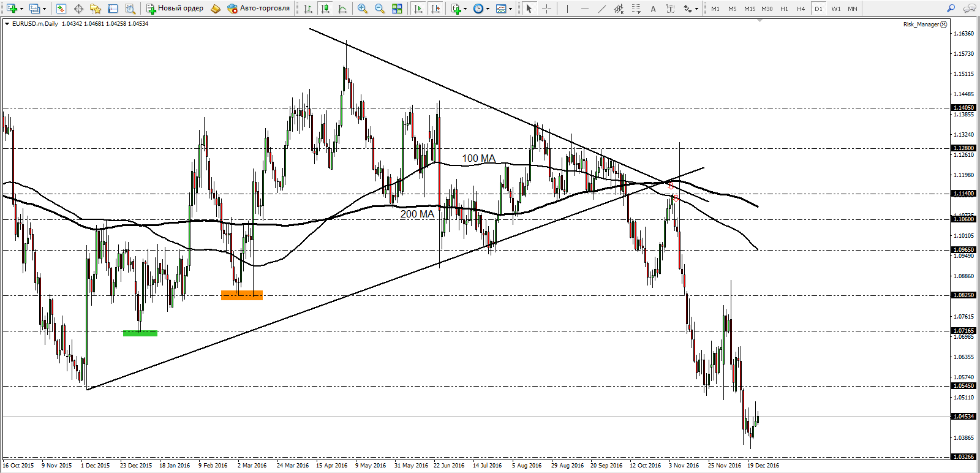Click the 1.07165 price level label

[x=963, y=331]
